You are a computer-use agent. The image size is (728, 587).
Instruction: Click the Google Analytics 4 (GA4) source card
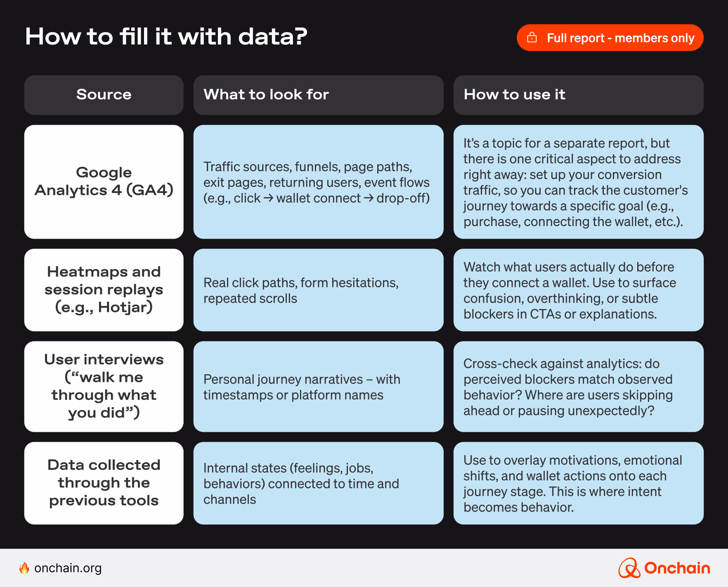pyautogui.click(x=104, y=182)
